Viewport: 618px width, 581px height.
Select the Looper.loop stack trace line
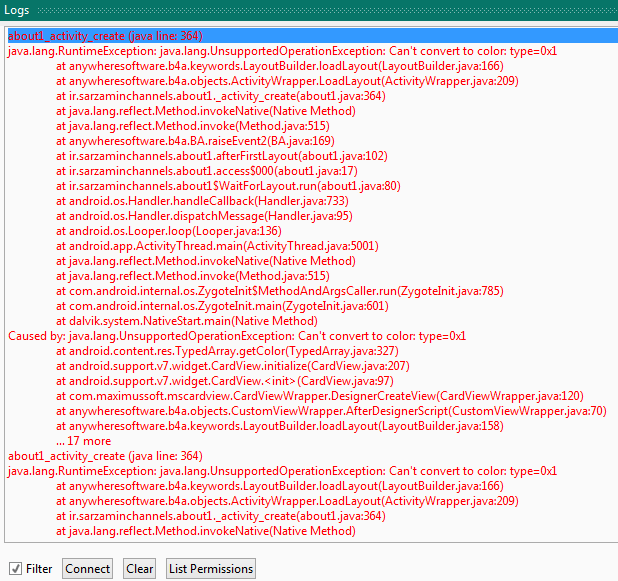click(x=168, y=231)
